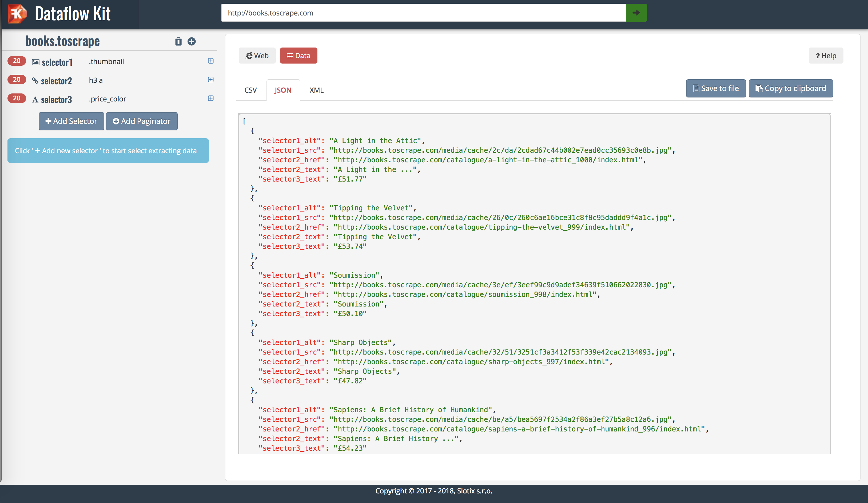Click the 20 count badge of selector3
This screenshot has height=503, width=868.
tap(17, 98)
